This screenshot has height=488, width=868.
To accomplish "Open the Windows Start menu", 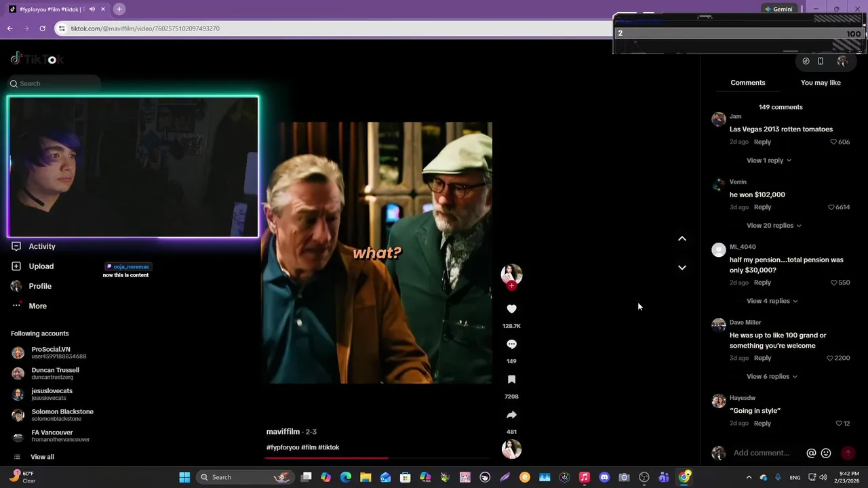I will click(x=184, y=477).
